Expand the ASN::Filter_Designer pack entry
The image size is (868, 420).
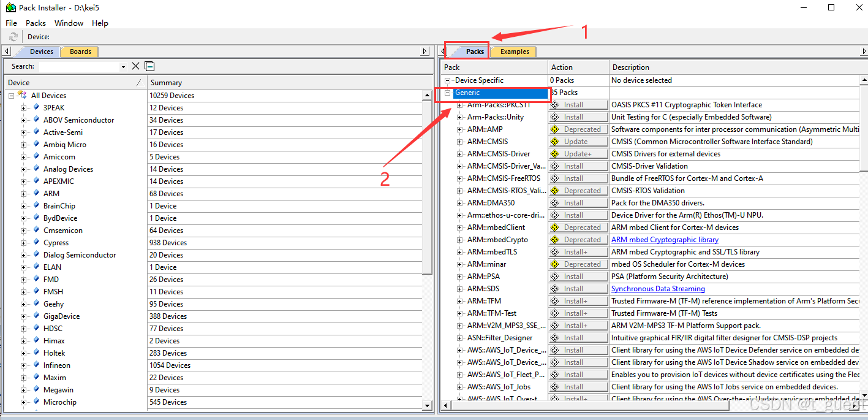coord(459,338)
